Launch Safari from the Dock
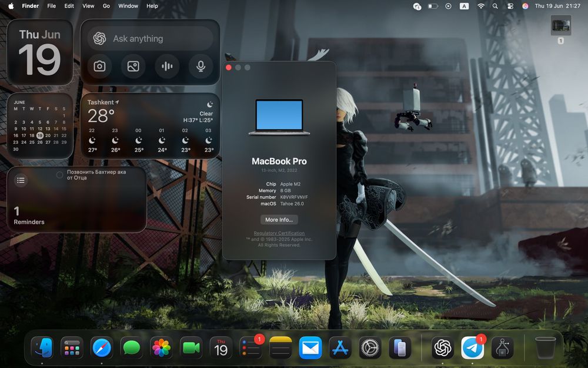 (102, 348)
